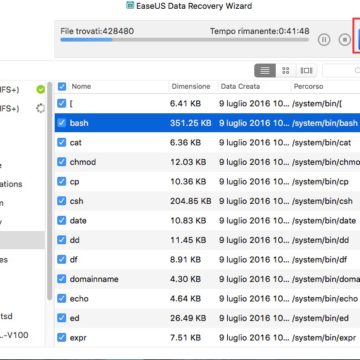360x360 pixels.
Task: Uncheck the bash file checkbox
Action: (x=62, y=123)
